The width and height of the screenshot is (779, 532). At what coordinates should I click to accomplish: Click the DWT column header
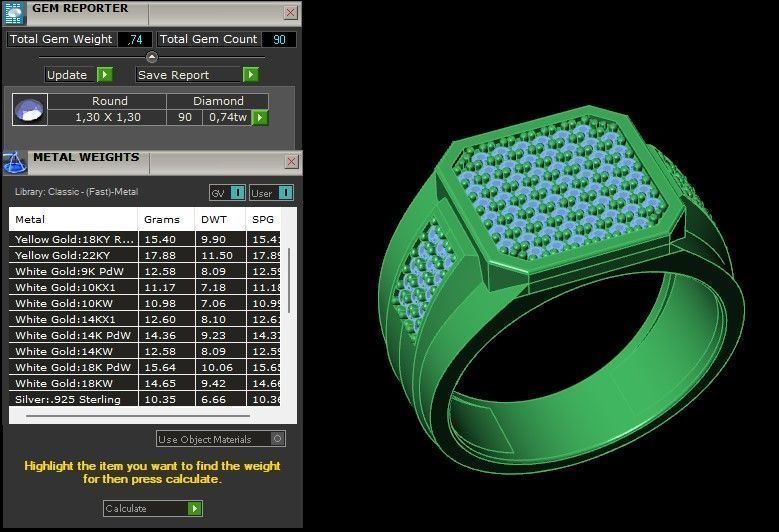coord(221,219)
